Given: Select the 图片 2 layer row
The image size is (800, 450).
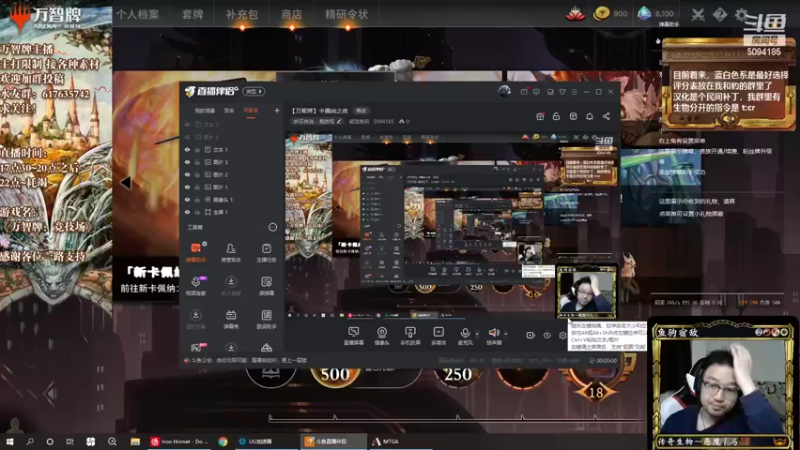Looking at the screenshot, I should (230, 174).
